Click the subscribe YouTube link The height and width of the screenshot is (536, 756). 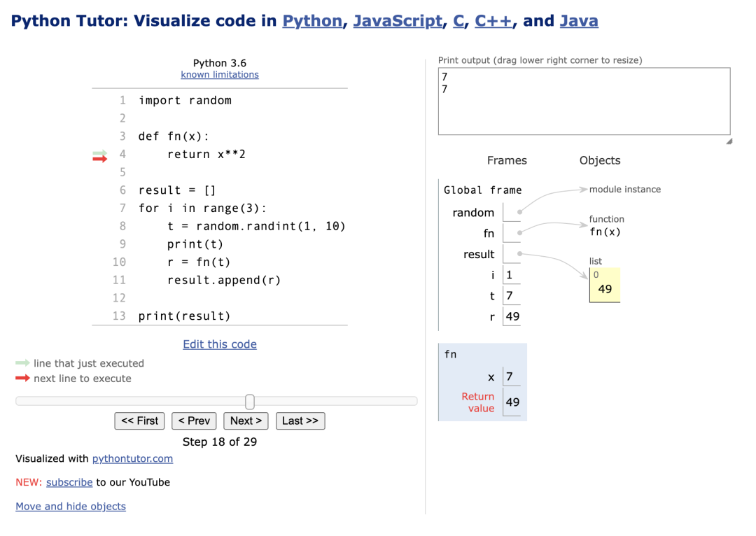click(x=69, y=483)
